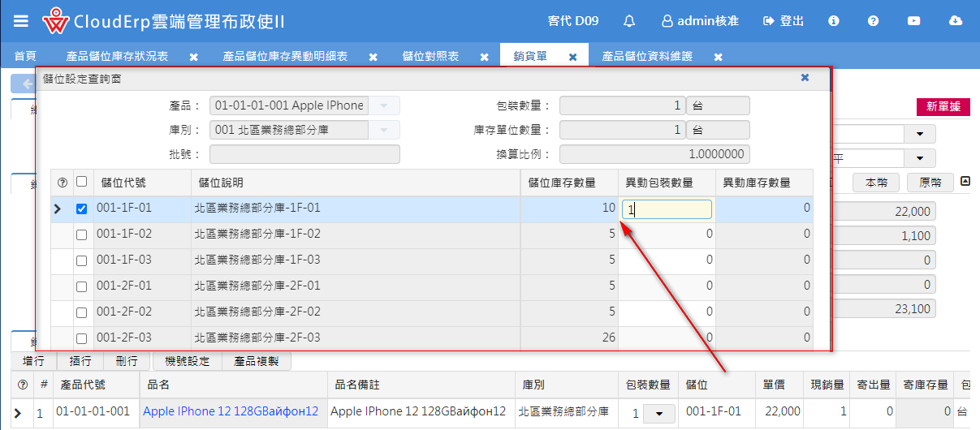Click the cloud download icon
This screenshot has width=980, height=430.
coord(956,21)
